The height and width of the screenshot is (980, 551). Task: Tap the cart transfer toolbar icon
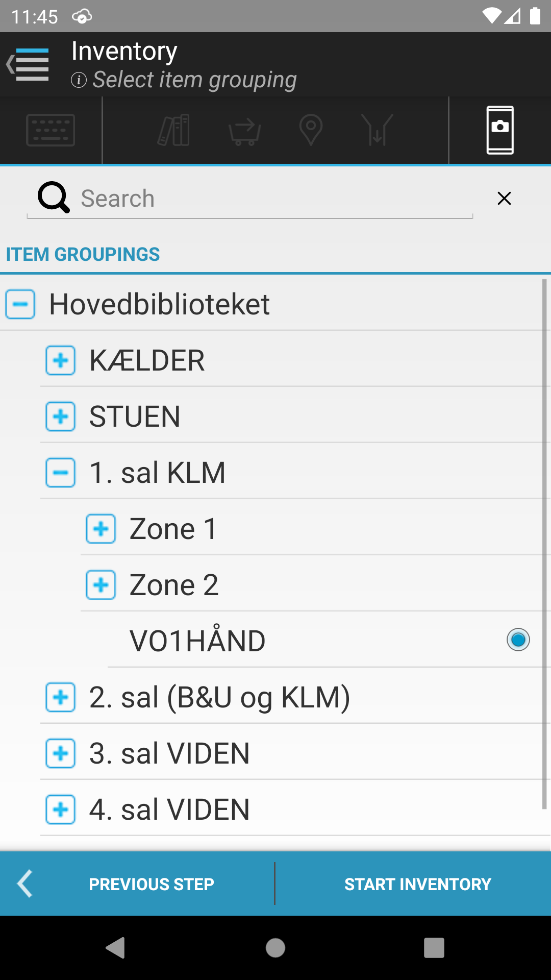tap(245, 131)
